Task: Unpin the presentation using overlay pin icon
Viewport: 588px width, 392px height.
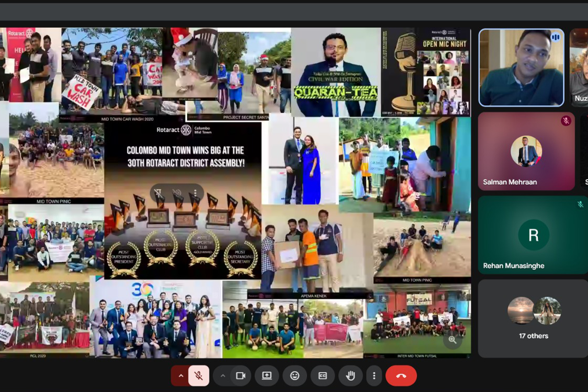Action: pos(158,193)
